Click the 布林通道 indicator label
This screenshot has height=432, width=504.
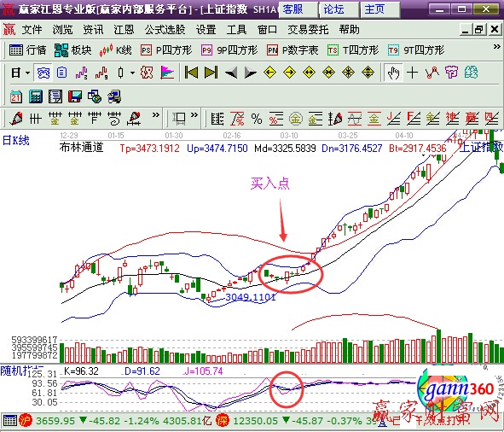click(x=81, y=148)
